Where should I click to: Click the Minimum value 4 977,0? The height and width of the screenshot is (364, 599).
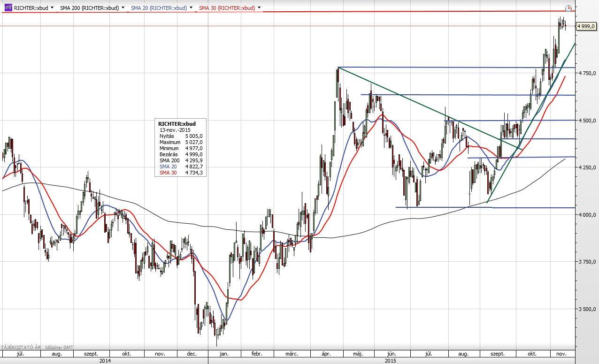click(x=193, y=148)
